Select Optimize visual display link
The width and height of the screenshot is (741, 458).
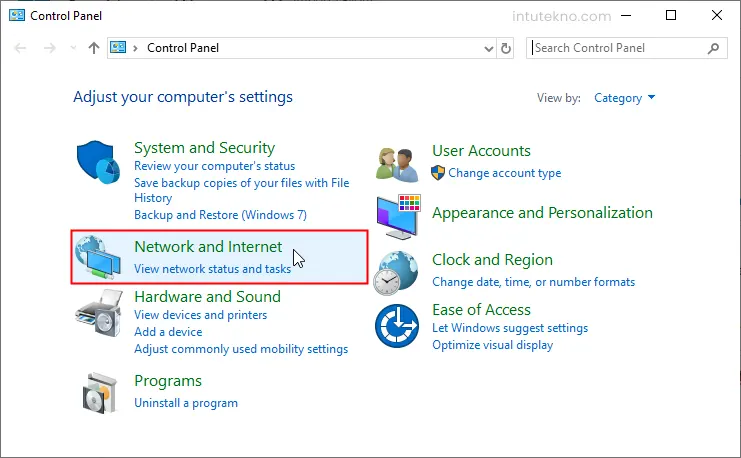[492, 345]
